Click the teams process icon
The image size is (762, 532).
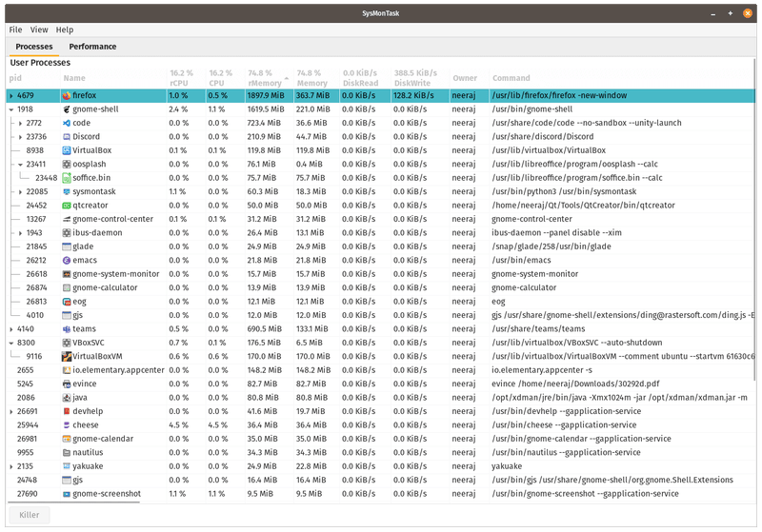click(x=66, y=328)
